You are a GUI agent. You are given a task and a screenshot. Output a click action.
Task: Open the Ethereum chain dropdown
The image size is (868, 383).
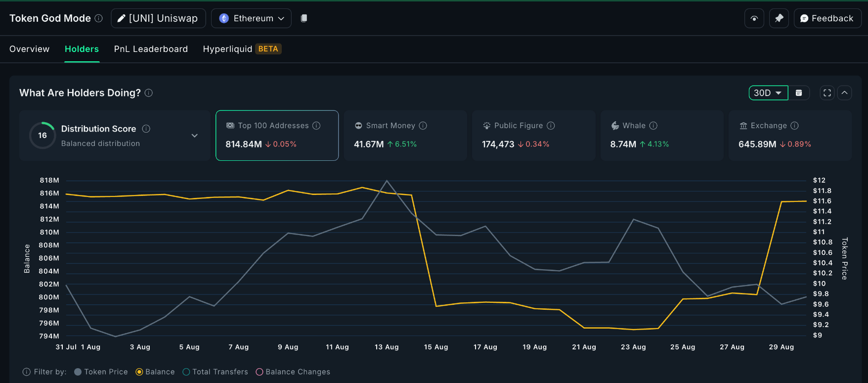(251, 18)
